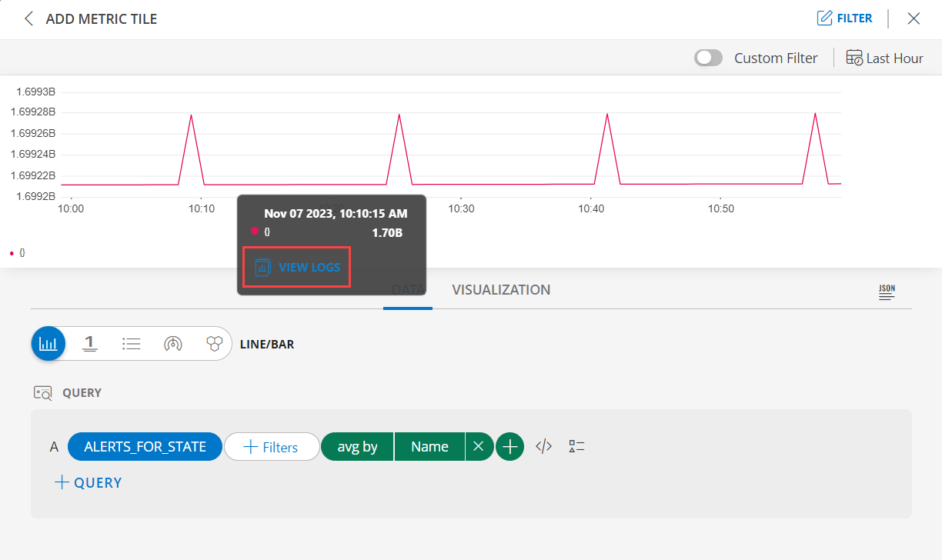Open the FILTER option at top right
942x560 pixels.
click(844, 18)
